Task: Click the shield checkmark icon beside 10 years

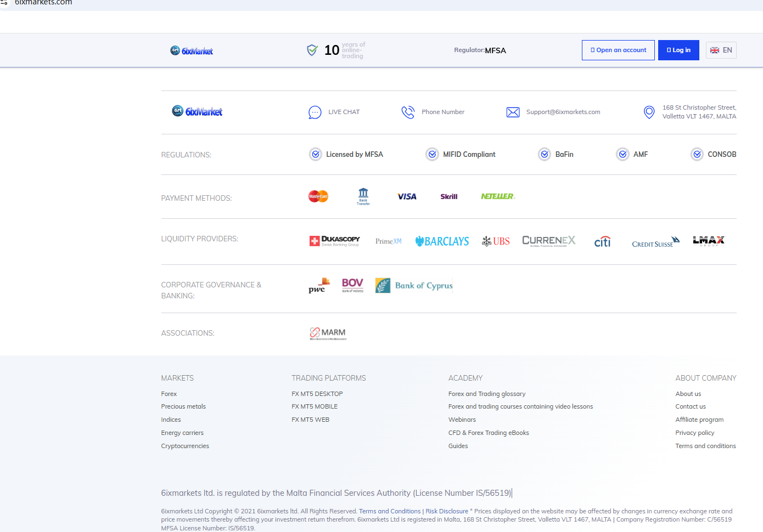Action: point(312,50)
